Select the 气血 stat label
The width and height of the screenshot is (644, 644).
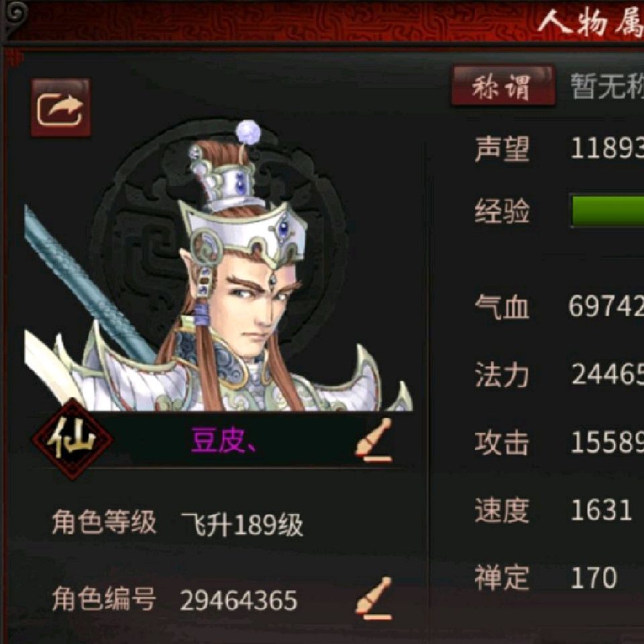(x=502, y=307)
